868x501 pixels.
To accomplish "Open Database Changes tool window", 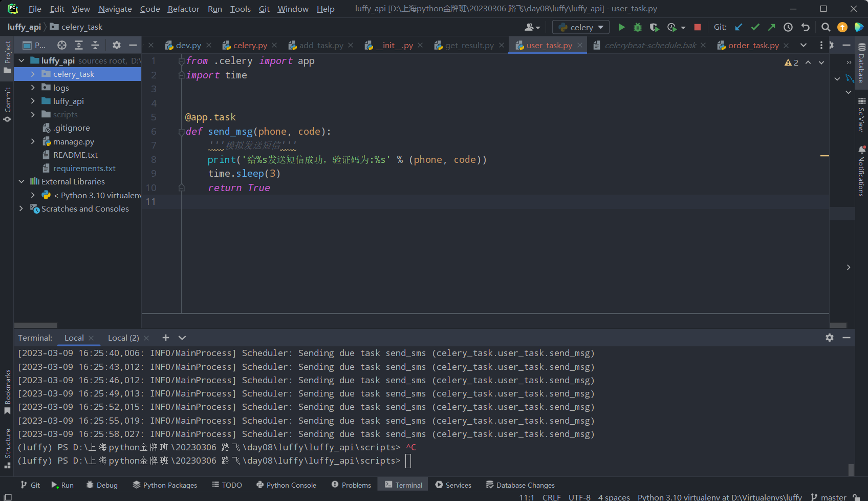I will coord(520,485).
